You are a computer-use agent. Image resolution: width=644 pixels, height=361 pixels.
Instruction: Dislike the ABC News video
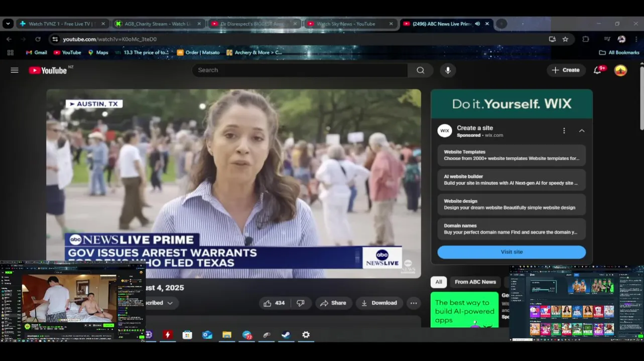(300, 303)
